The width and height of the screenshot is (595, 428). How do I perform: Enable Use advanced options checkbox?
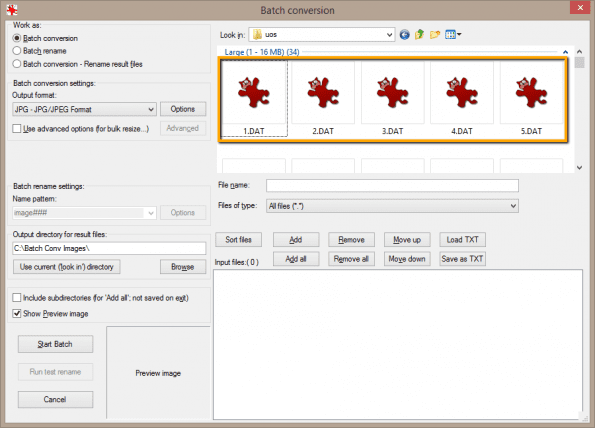(x=17, y=129)
